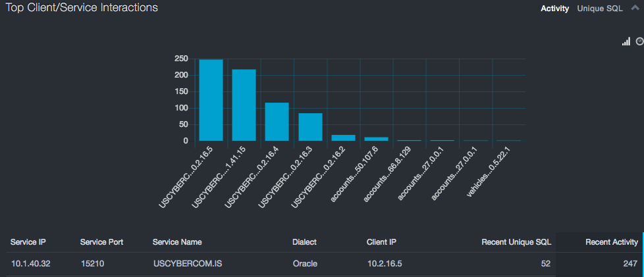Sort by Client IP column header
This screenshot has height=277, width=644.
[x=381, y=242]
